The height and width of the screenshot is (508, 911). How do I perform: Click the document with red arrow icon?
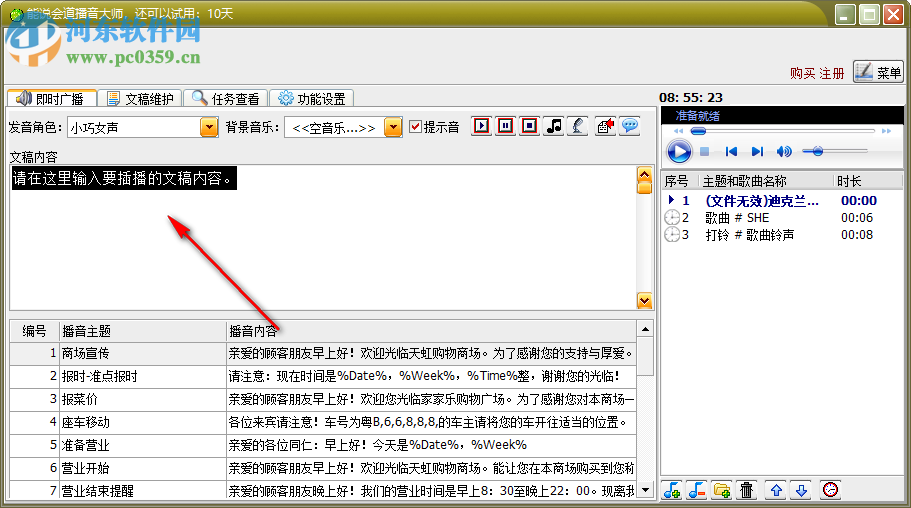[x=605, y=126]
